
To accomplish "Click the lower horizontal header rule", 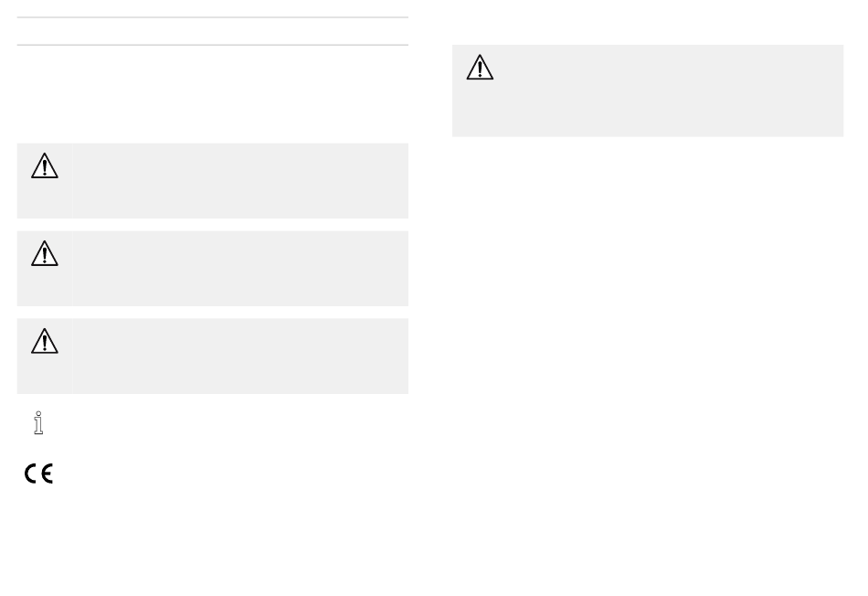I will point(213,45).
